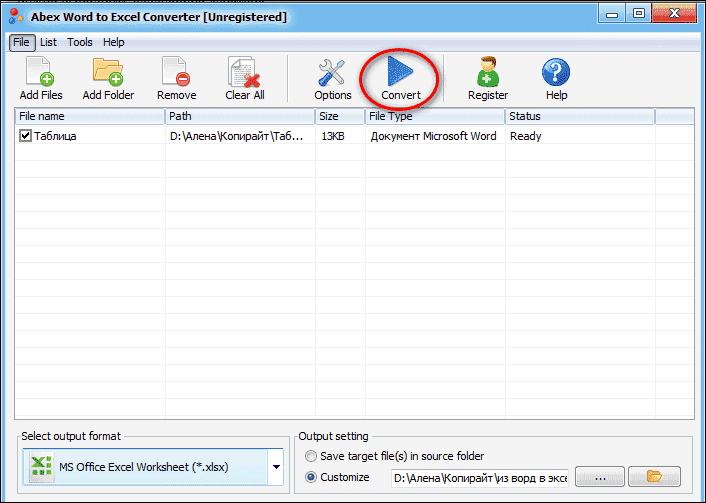
Task: Select the Таблица file name
Action: 55,136
